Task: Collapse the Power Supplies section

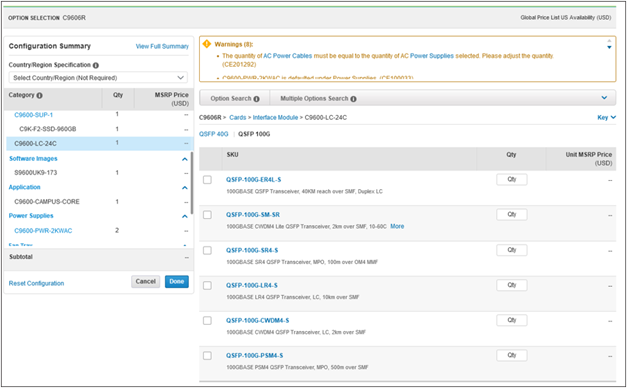Action: click(x=184, y=216)
